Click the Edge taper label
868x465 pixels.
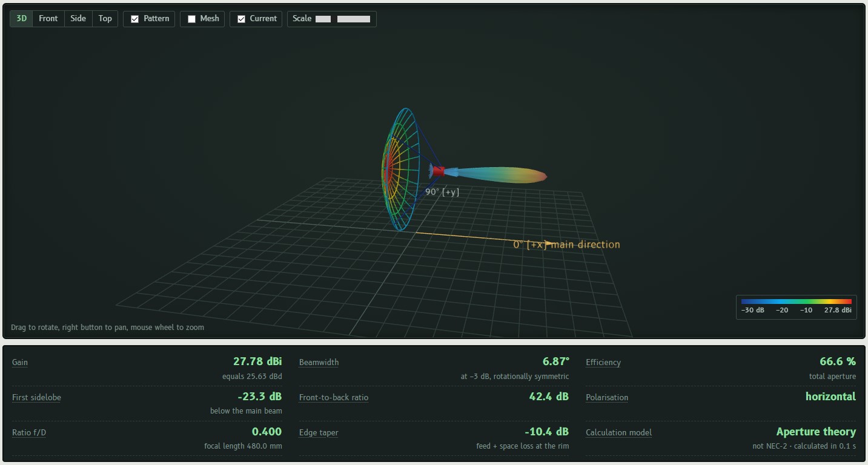point(319,432)
